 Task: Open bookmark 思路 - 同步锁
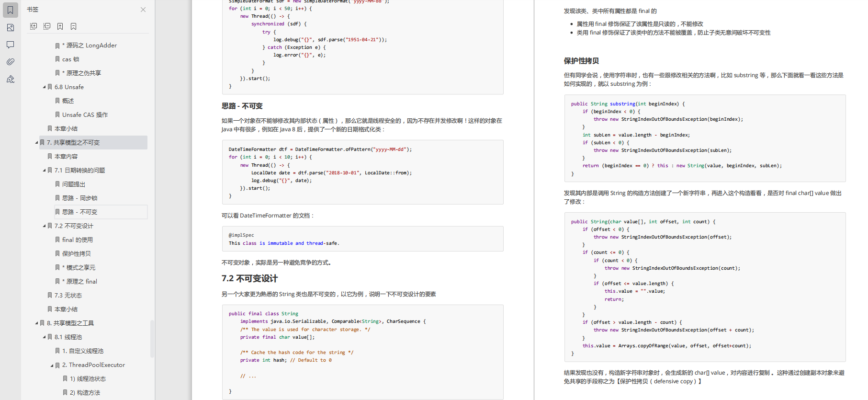point(80,198)
